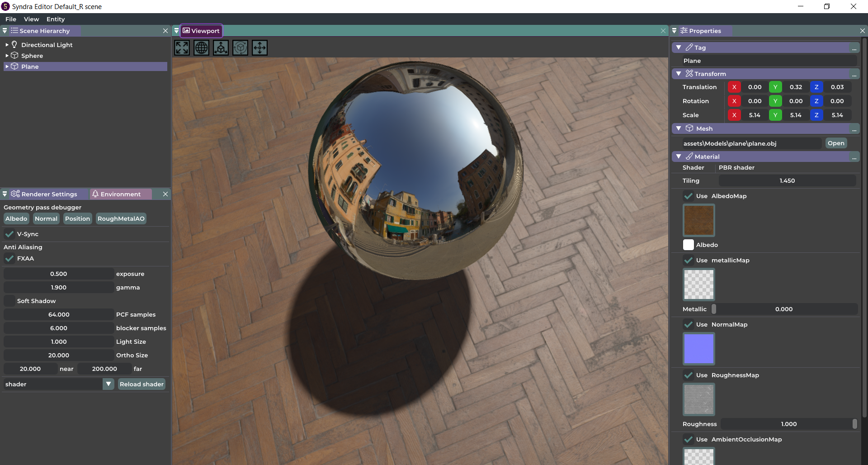Image resolution: width=868 pixels, height=465 pixels.
Task: Click the Material brush icon
Action: [x=689, y=156]
